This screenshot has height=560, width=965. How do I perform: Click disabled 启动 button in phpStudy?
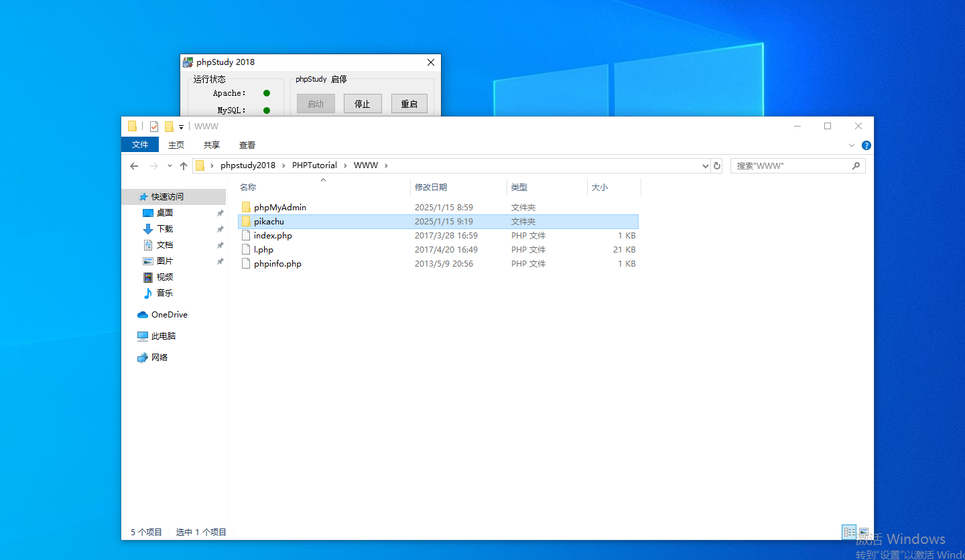point(316,104)
